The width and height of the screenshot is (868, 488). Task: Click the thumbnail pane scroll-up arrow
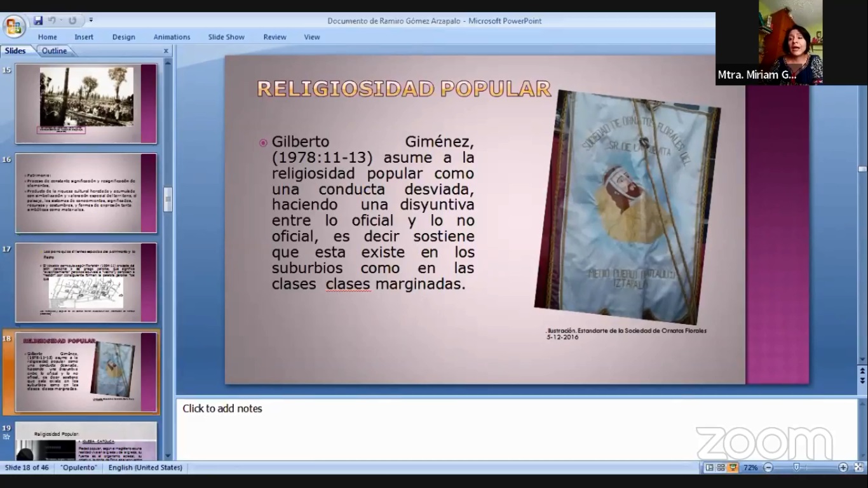pyautogui.click(x=168, y=63)
